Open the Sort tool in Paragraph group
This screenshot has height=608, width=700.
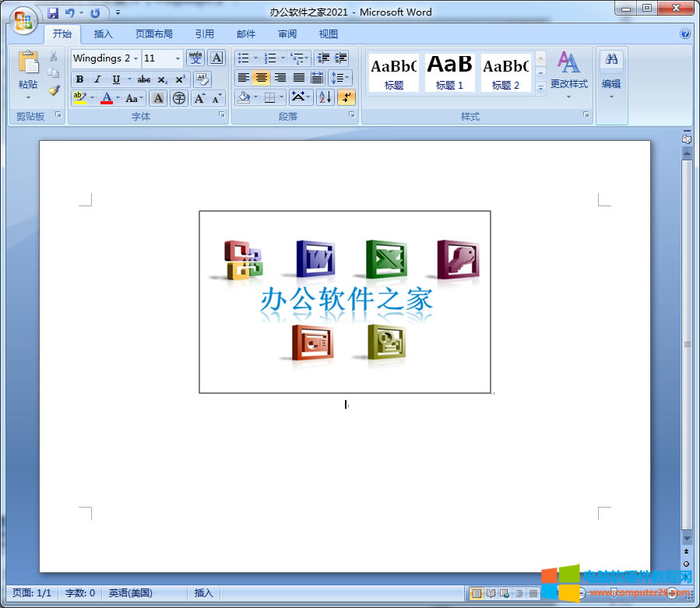click(x=326, y=97)
